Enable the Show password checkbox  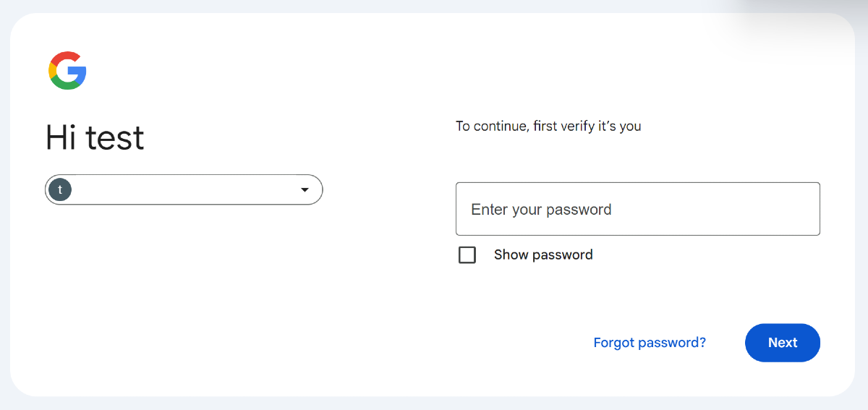pos(467,255)
